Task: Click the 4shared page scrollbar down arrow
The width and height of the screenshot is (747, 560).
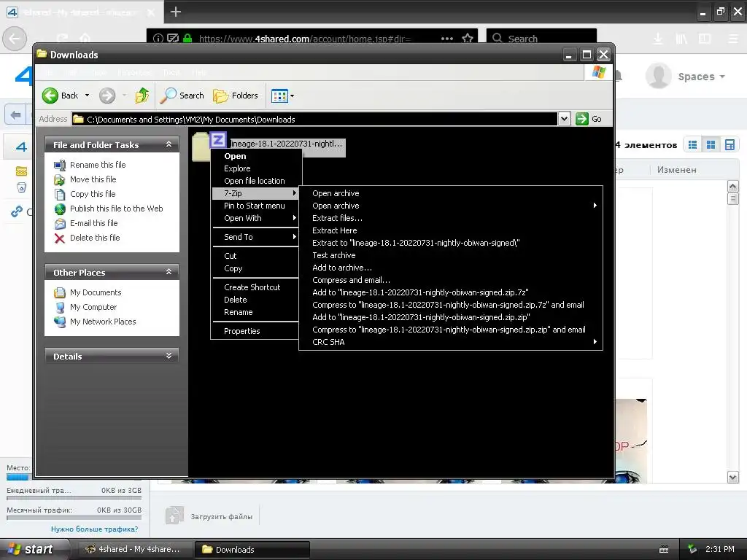Action: pyautogui.click(x=732, y=477)
